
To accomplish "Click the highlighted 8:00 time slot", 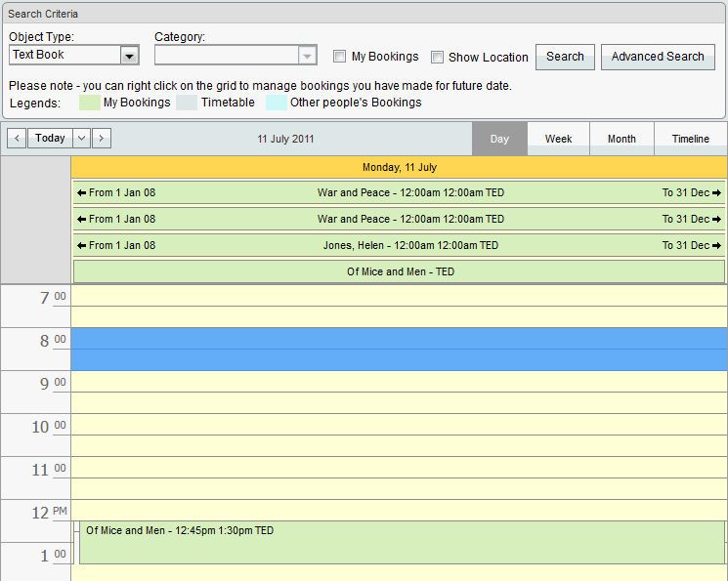I will click(400, 339).
